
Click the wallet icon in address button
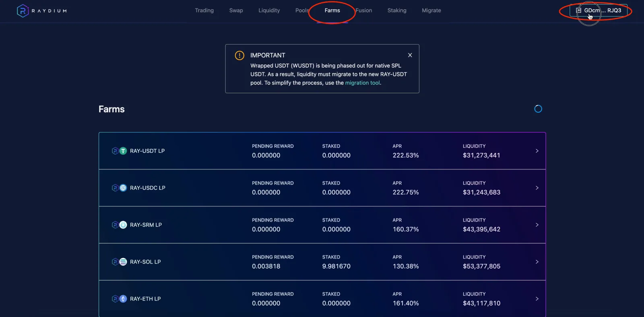[578, 10]
